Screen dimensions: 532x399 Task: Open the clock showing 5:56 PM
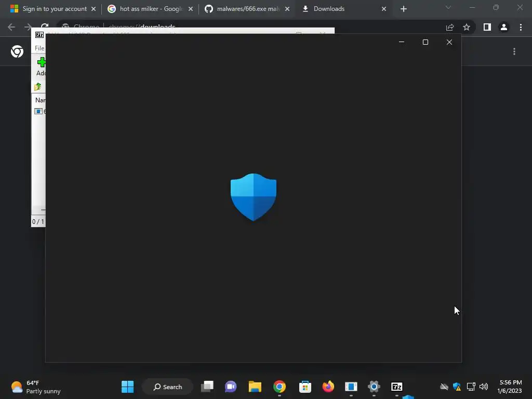[x=510, y=387]
